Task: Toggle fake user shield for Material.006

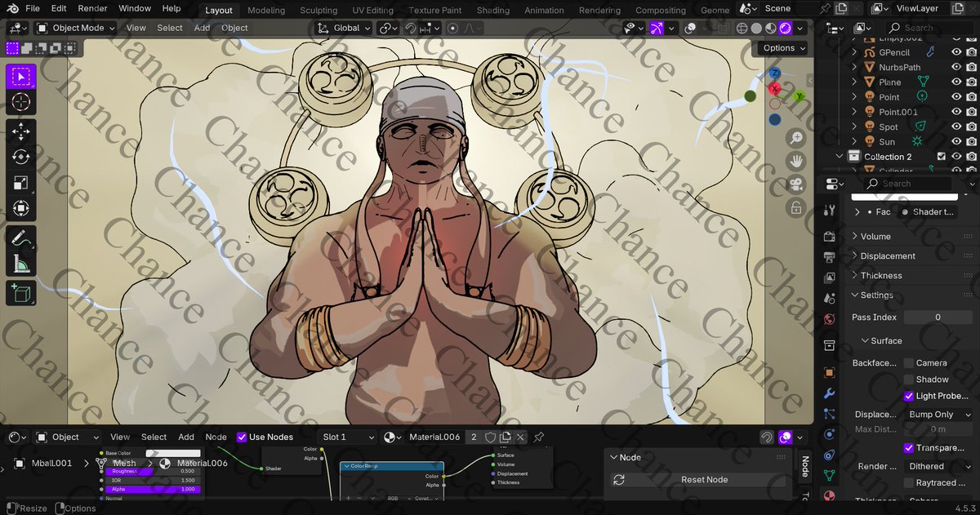Action: (x=491, y=437)
